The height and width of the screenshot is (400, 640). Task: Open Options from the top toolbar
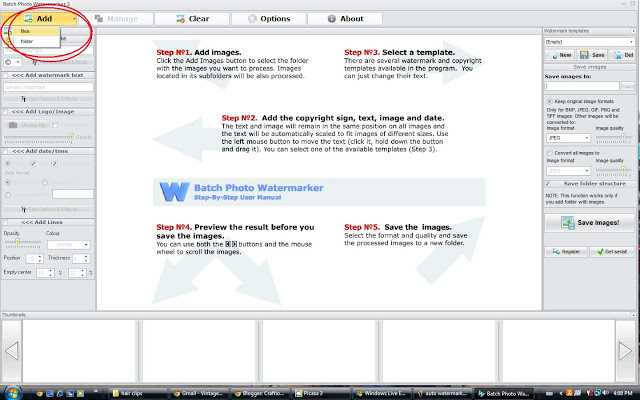point(269,19)
